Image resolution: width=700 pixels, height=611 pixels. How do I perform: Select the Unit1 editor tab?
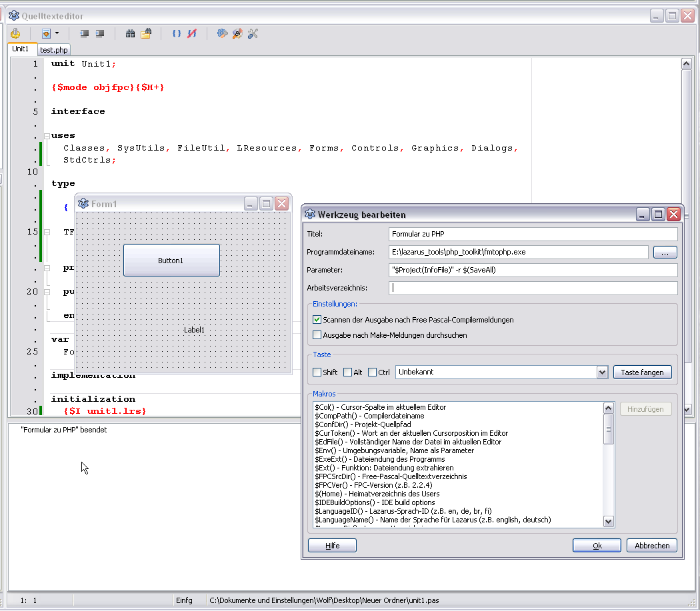(x=21, y=49)
